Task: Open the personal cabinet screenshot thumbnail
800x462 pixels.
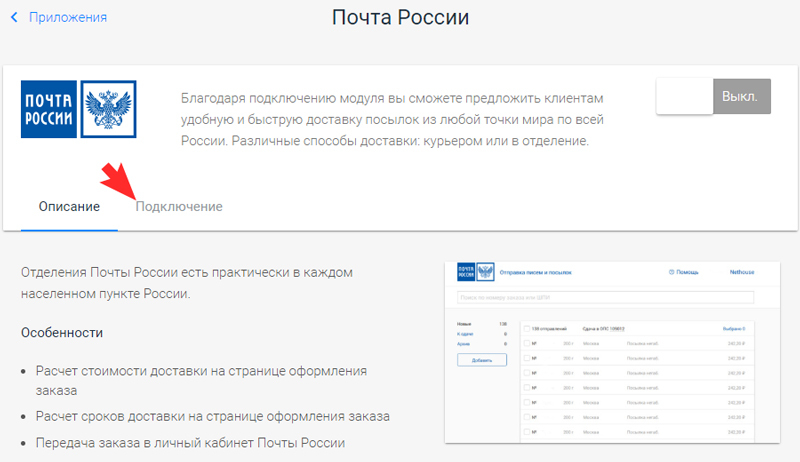Action: 612,352
